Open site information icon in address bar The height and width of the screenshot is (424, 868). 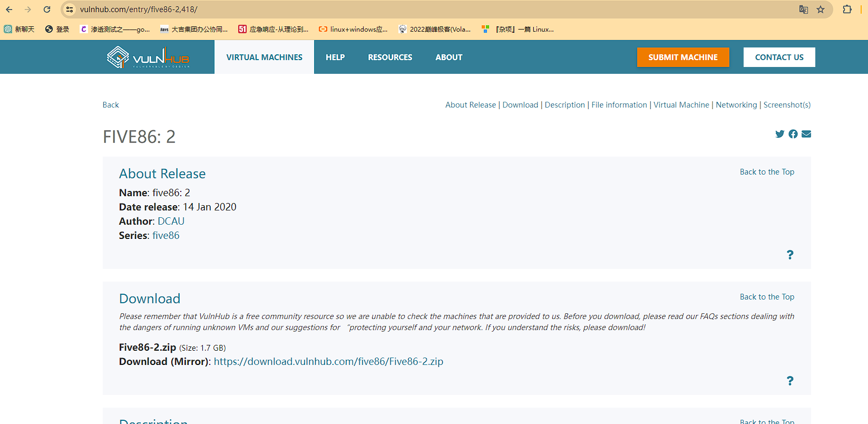70,9
